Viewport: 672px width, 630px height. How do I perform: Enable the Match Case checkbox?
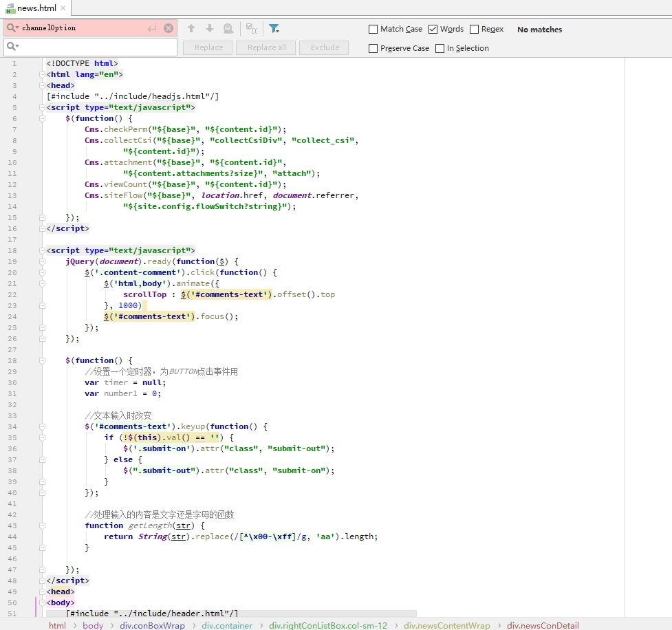click(x=373, y=29)
